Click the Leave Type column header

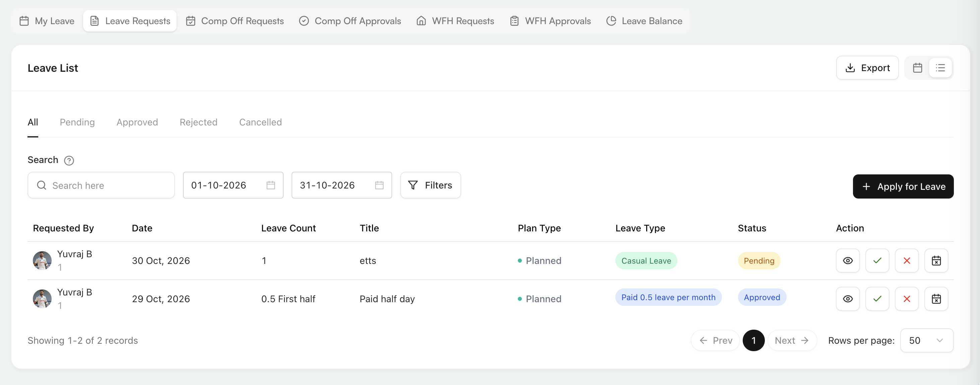tap(640, 228)
